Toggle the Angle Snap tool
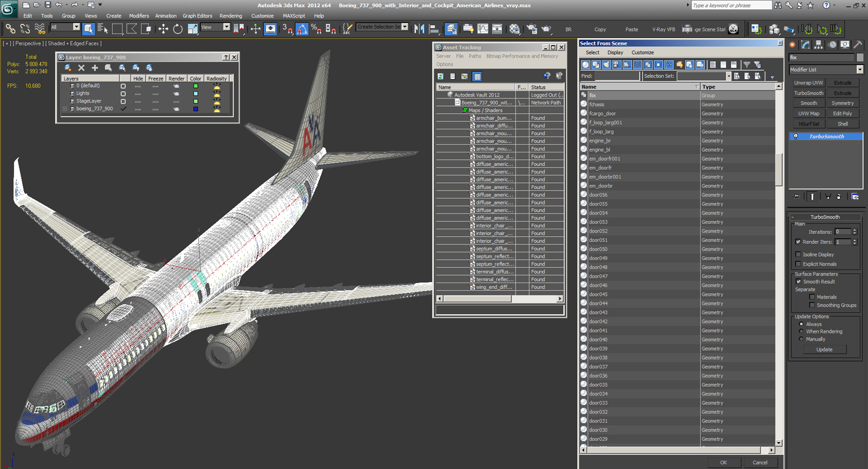This screenshot has width=868, height=469. click(x=302, y=29)
